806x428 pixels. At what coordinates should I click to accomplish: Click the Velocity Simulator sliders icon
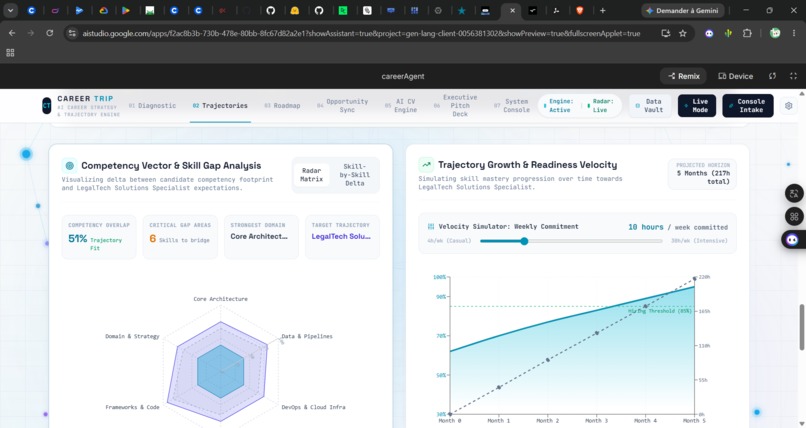pos(431,226)
